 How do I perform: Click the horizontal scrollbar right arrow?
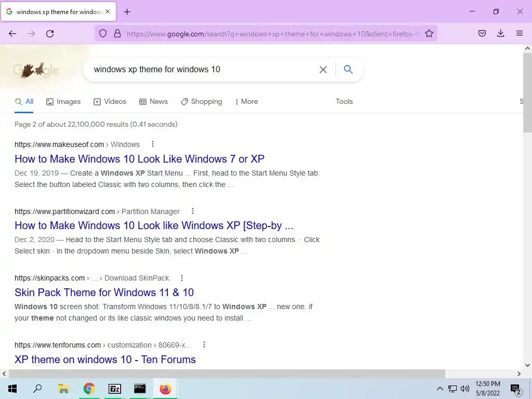[519, 374]
